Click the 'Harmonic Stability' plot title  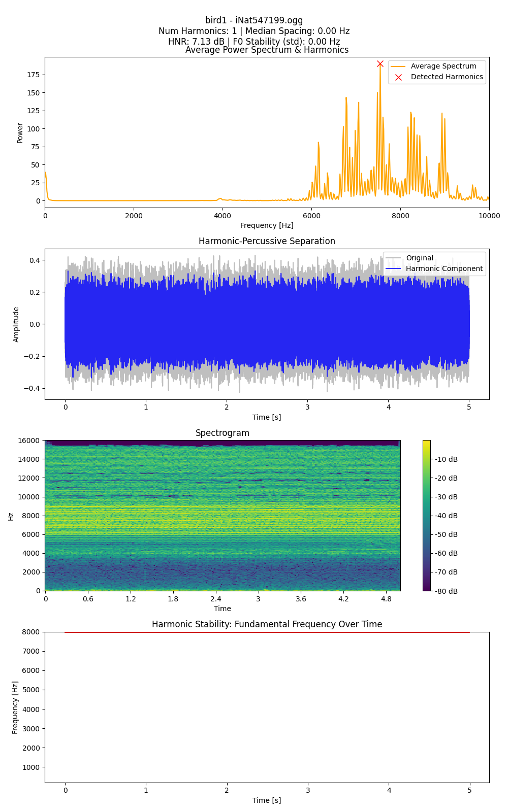[267, 624]
